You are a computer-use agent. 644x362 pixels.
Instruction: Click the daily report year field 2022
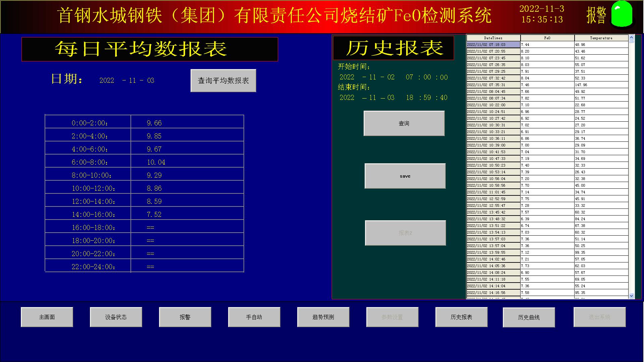coord(107,80)
